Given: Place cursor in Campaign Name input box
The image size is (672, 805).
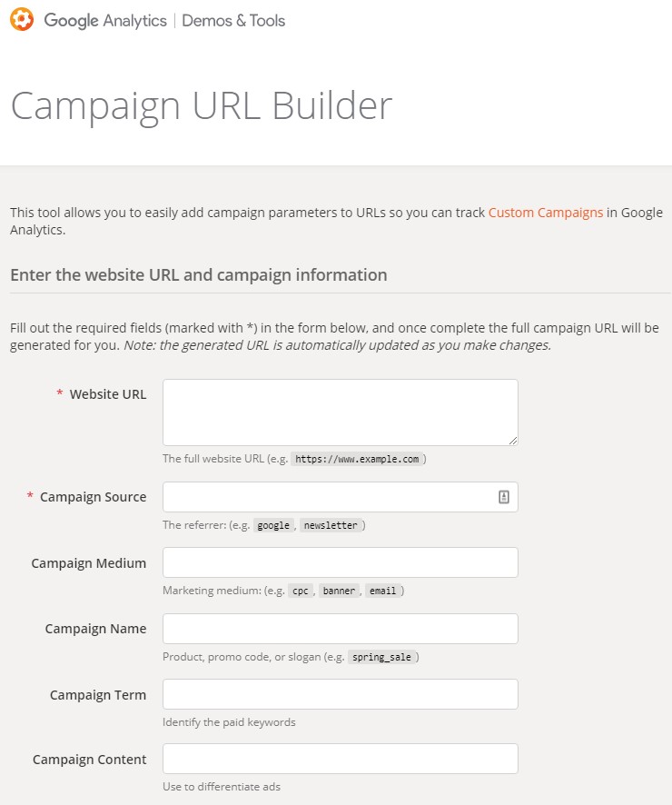Looking at the screenshot, I should (340, 629).
